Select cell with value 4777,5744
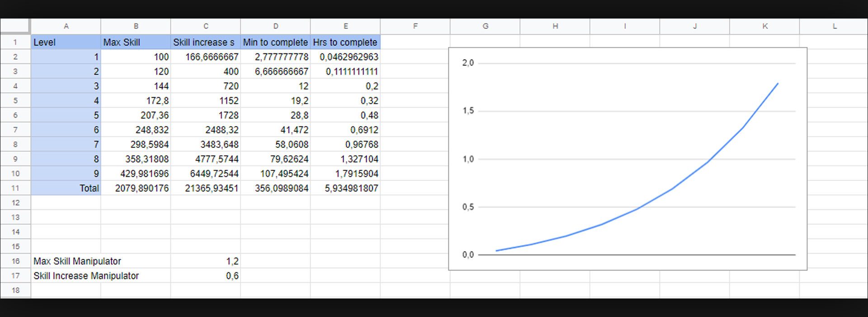Screen dimensions: 868x317 click(206, 159)
